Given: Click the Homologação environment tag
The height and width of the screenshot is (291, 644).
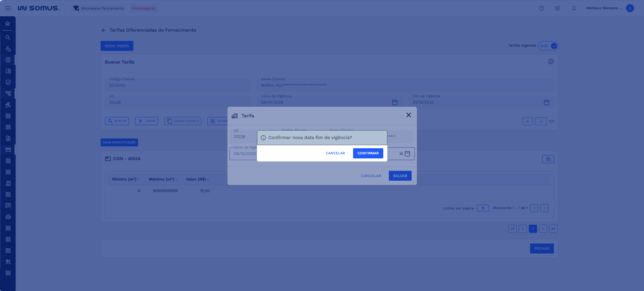Looking at the screenshot, I should (x=144, y=8).
